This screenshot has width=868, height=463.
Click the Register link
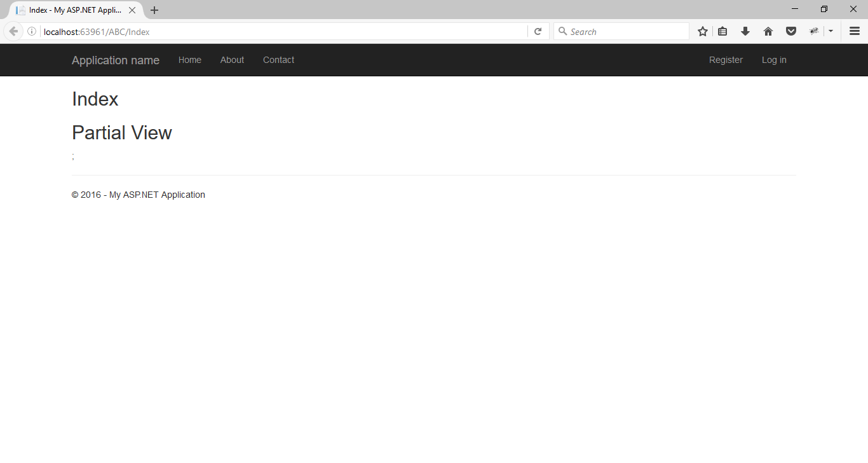tap(726, 60)
